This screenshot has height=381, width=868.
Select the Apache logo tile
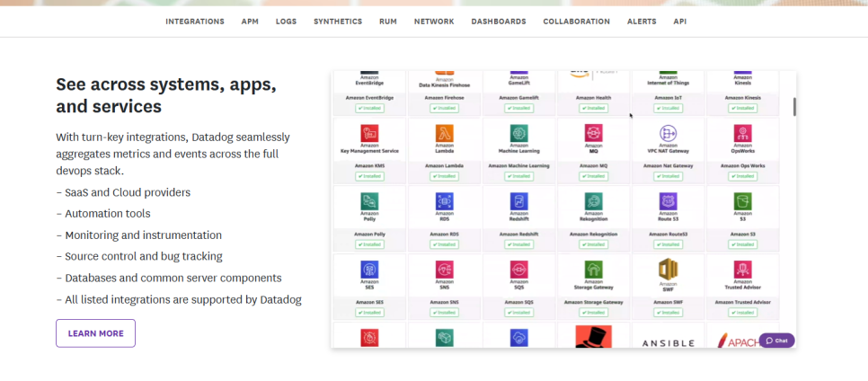(739, 341)
